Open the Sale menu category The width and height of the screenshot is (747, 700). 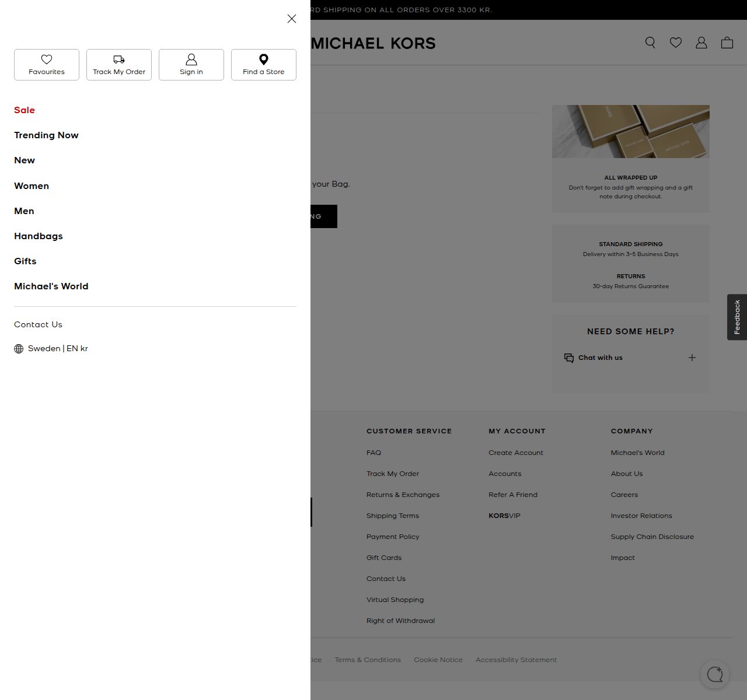(x=25, y=110)
